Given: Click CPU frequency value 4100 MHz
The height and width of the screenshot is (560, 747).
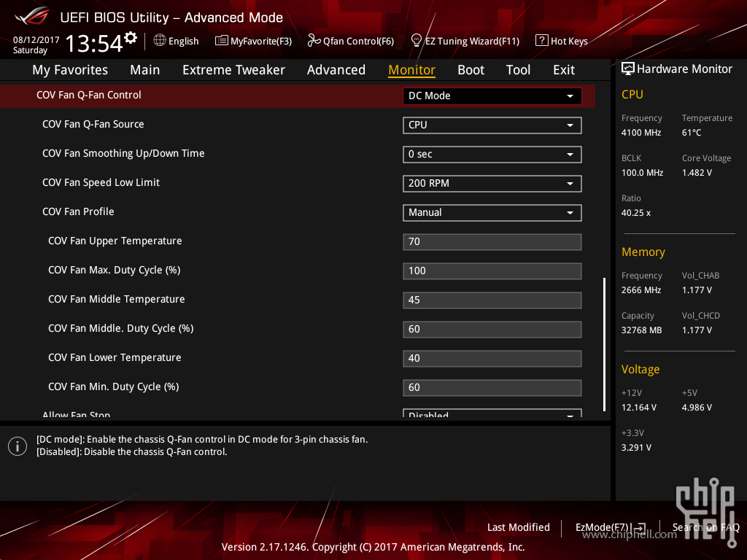Looking at the screenshot, I should [x=641, y=133].
